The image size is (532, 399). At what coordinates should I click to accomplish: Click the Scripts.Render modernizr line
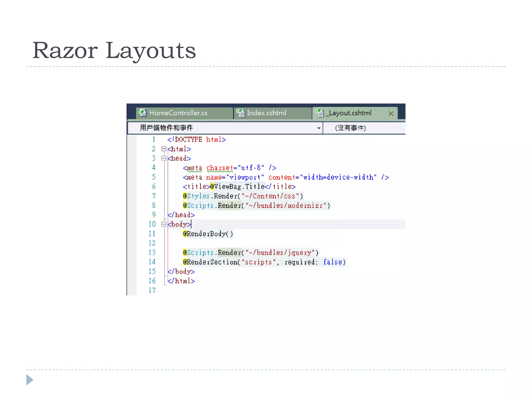point(257,205)
